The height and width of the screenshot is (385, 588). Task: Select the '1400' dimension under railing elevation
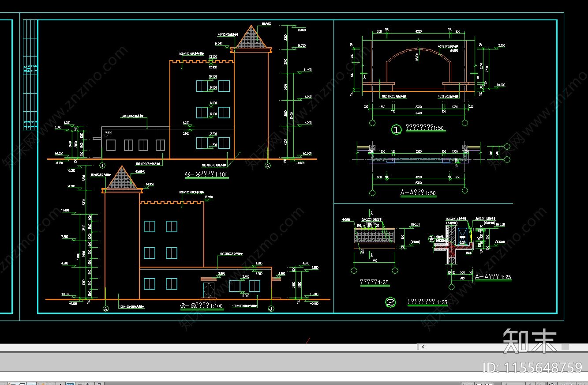374,261
